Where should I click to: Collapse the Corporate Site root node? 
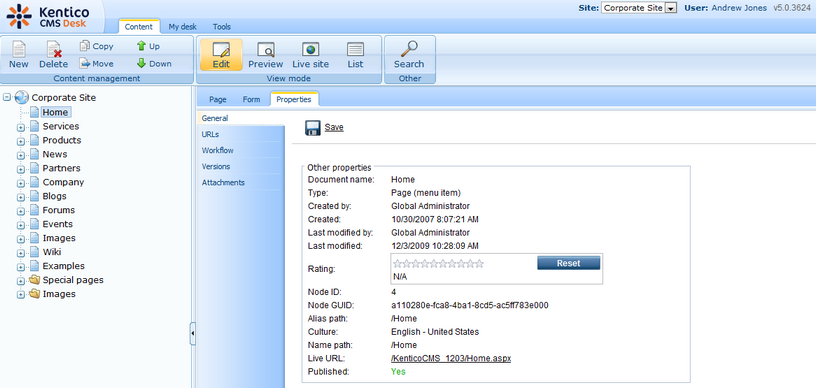click(7, 97)
